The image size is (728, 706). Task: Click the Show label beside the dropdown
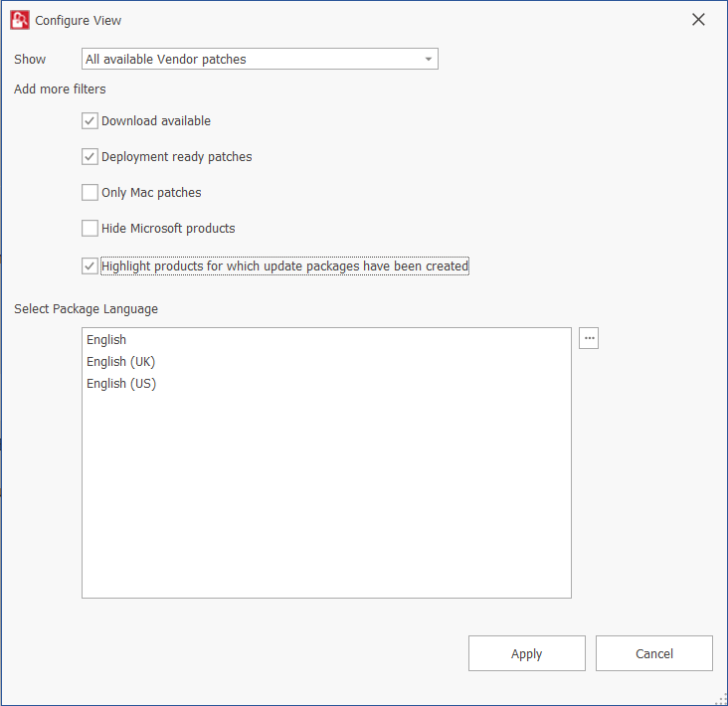[x=30, y=60]
